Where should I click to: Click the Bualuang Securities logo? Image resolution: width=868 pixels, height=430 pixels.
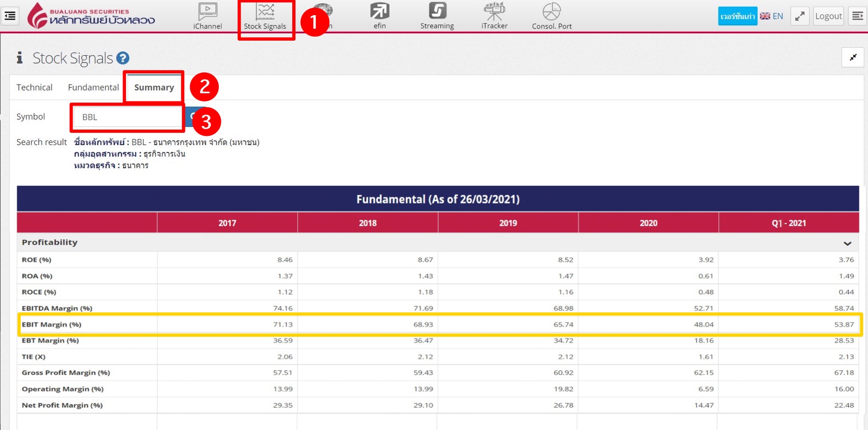(91, 16)
